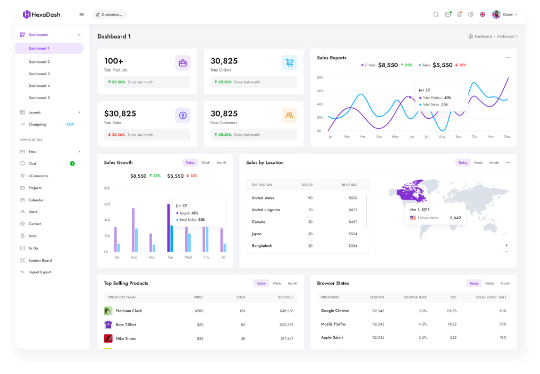Screen dimensions: 540x374
Task: Switch Sales by Location to Week
Action: point(478,163)
